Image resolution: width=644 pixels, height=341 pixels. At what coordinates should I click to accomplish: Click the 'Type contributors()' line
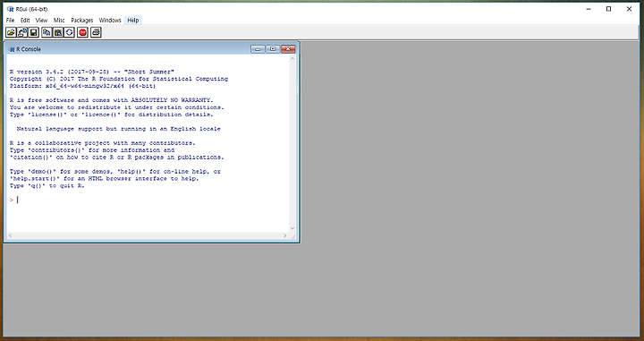92,150
